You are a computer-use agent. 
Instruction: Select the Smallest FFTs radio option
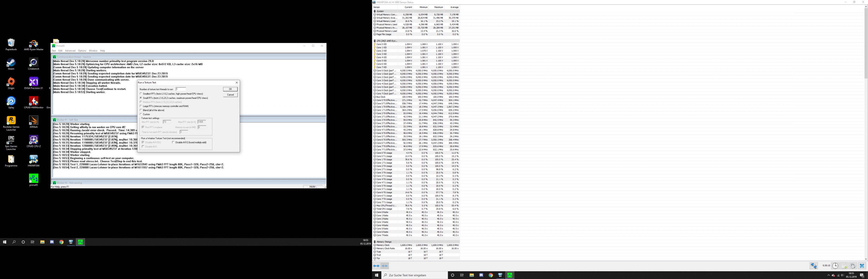pyautogui.click(x=141, y=94)
